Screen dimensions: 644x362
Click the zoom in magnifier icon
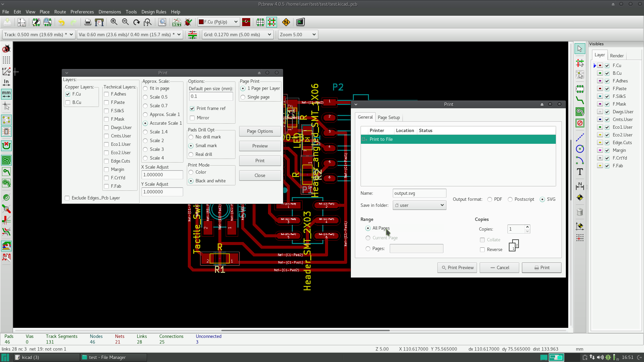[114, 22]
